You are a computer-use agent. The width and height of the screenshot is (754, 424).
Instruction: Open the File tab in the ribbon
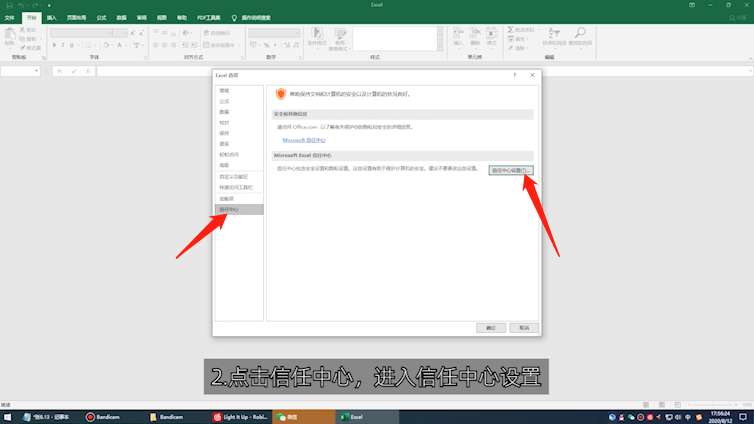click(x=10, y=18)
